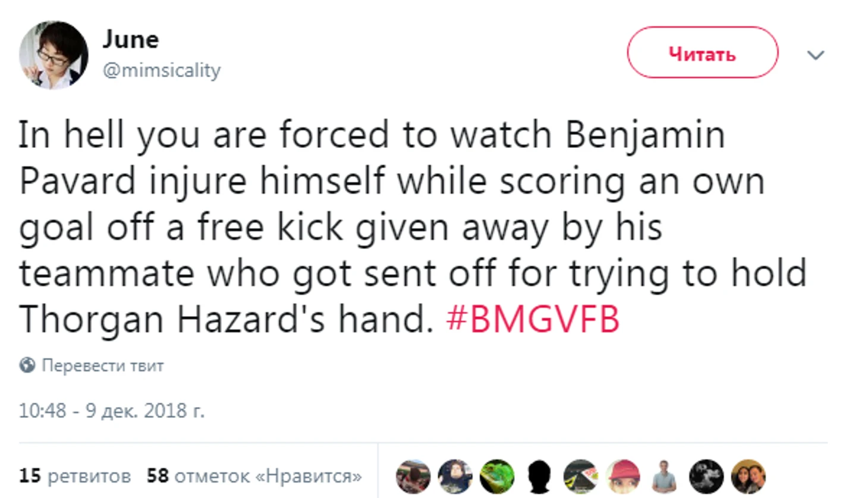Click the black silhouette liker avatar
The image size is (868, 498).
539,476
